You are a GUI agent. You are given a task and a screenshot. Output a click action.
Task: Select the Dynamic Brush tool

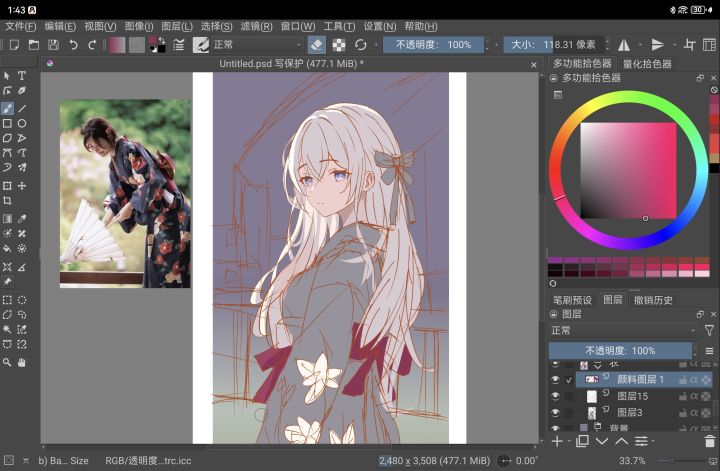[x=7, y=167]
